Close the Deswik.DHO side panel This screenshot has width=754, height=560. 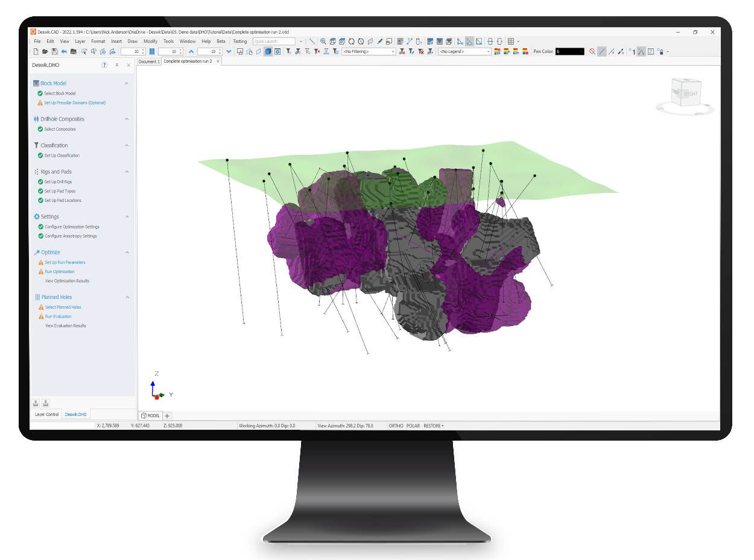(x=128, y=64)
